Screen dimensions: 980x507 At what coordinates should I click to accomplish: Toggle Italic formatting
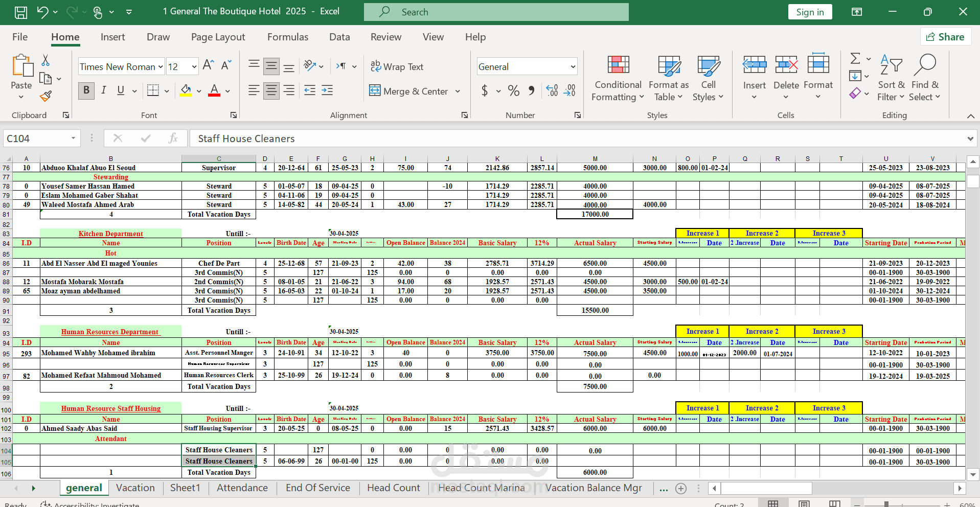[x=104, y=90]
